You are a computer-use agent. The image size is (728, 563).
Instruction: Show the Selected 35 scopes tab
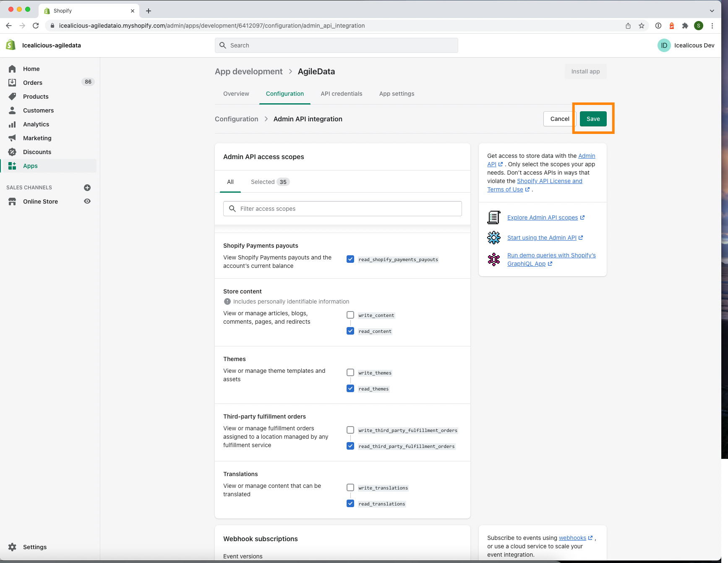270,182
